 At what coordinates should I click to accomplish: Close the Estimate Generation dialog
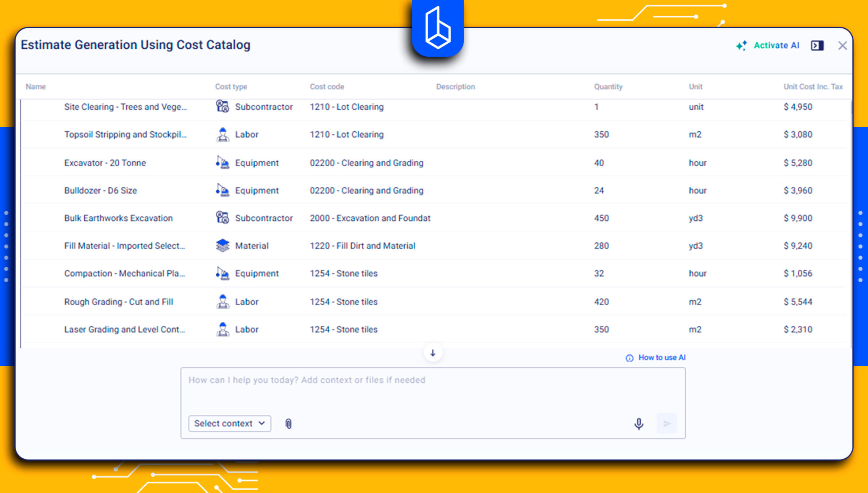click(843, 46)
